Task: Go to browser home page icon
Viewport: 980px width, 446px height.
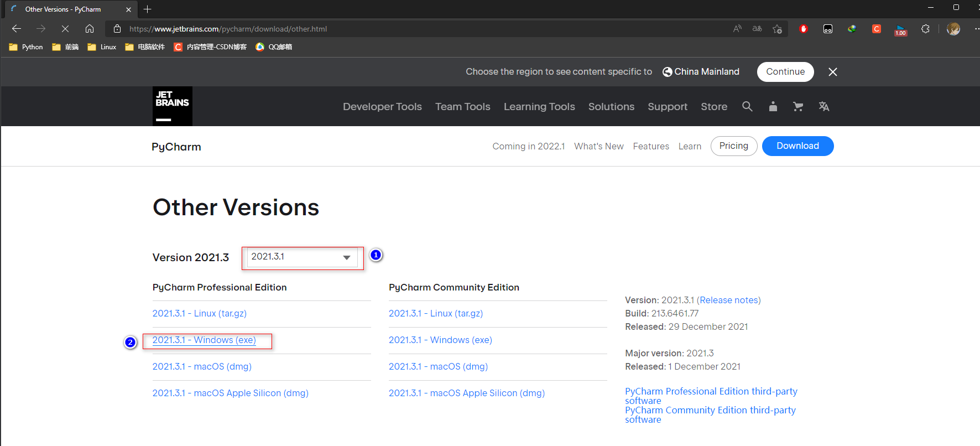Action: pyautogui.click(x=90, y=29)
